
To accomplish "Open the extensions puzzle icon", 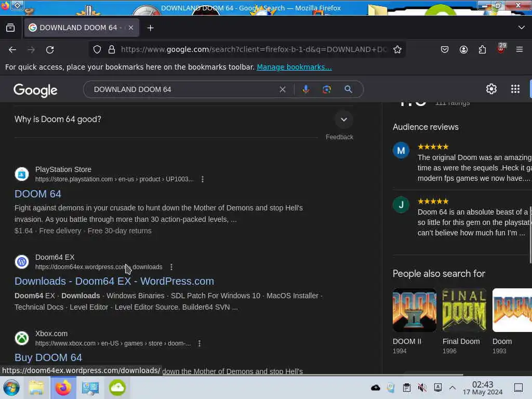I will click(x=482, y=49).
